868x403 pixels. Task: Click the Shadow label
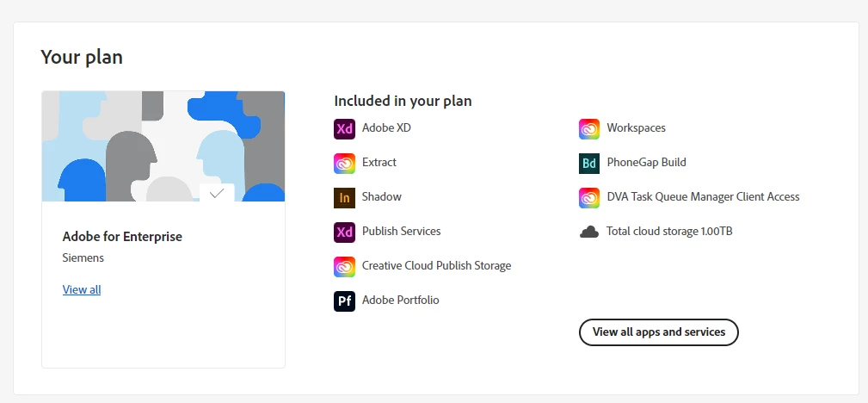tap(381, 196)
